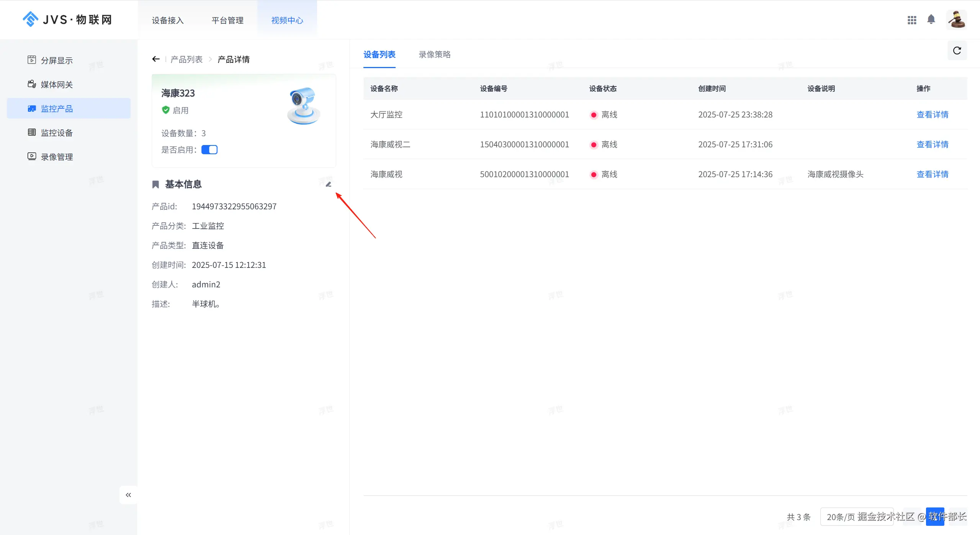Click 产品列表 in the breadcrumb
The width and height of the screenshot is (980, 535).
(x=187, y=59)
